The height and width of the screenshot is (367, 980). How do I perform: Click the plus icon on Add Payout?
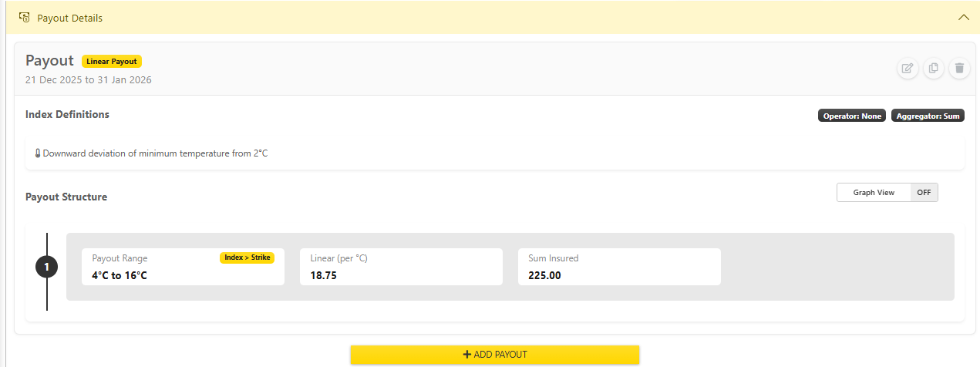coord(467,355)
